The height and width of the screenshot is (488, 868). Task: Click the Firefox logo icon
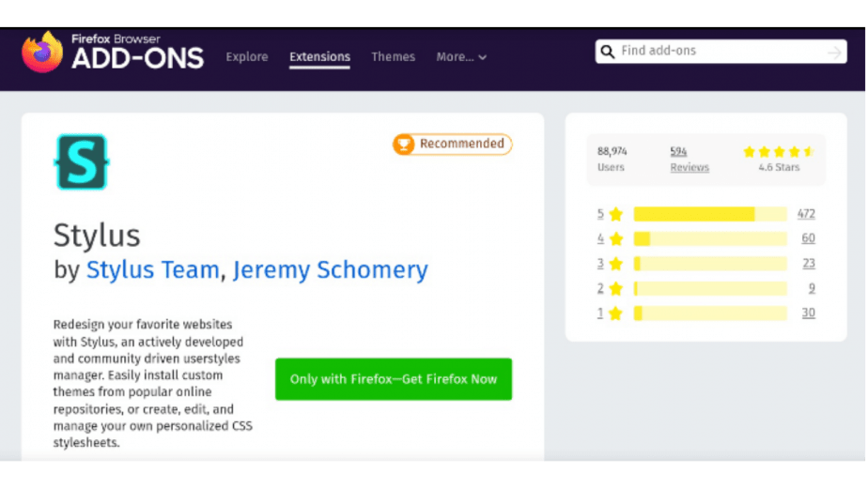coord(42,52)
